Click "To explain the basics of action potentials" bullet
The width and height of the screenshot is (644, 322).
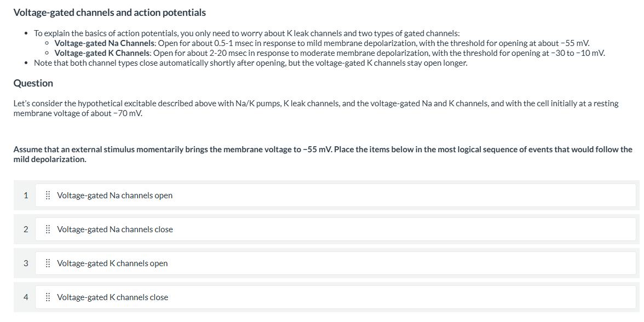pyautogui.click(x=247, y=33)
